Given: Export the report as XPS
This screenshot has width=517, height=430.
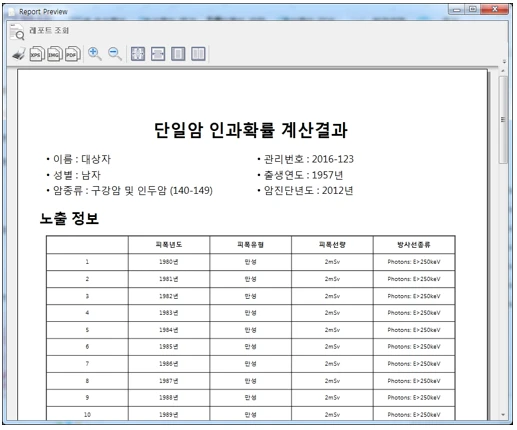Looking at the screenshot, I should click(37, 54).
